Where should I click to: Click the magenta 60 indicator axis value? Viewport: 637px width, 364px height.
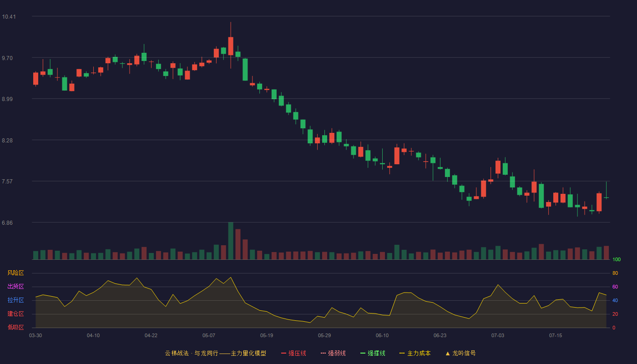(x=615, y=287)
